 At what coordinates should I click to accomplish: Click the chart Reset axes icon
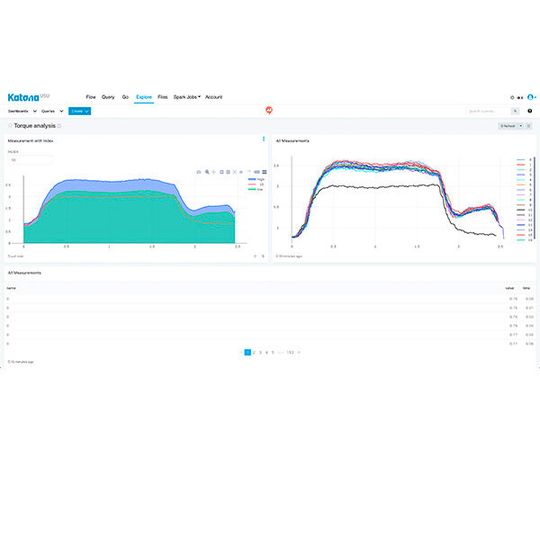click(x=241, y=172)
